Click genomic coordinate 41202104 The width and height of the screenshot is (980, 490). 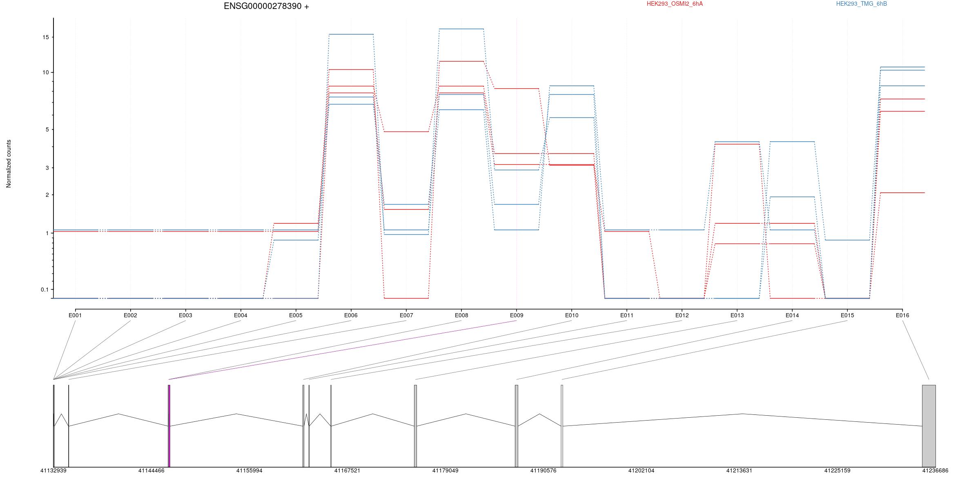point(641,470)
